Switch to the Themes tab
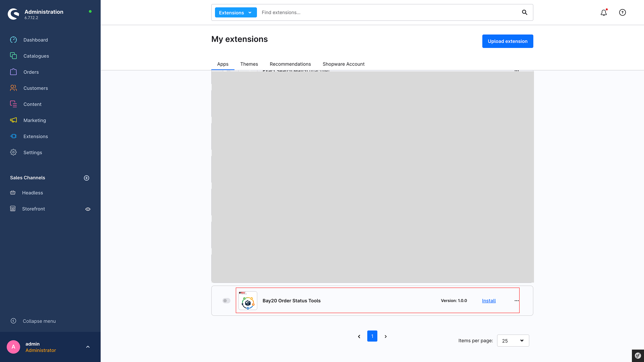 coord(249,64)
